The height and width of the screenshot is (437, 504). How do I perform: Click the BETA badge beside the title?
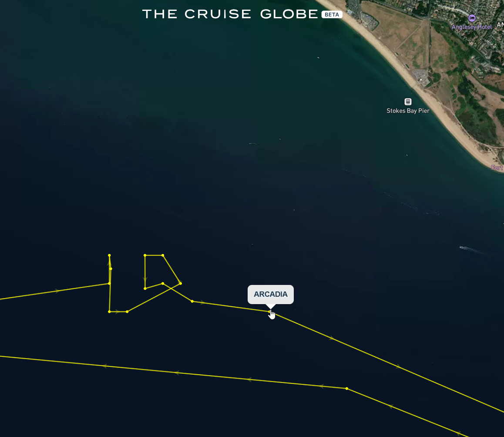(332, 14)
